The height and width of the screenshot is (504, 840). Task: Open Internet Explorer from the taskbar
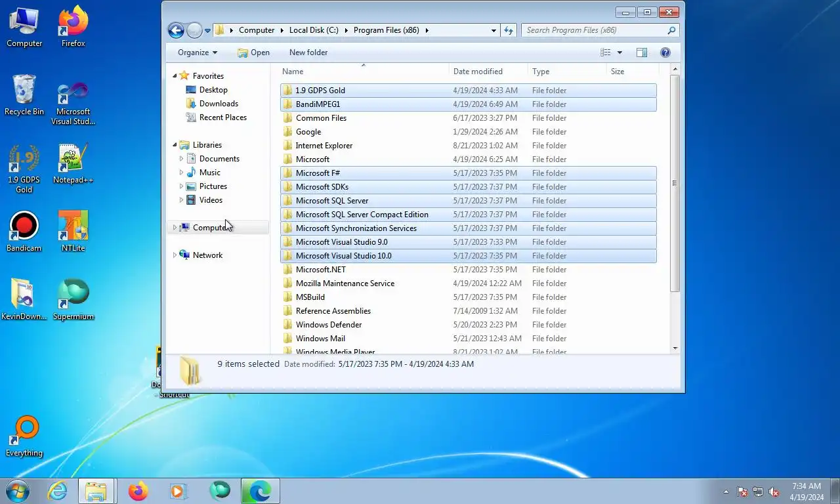[58, 491]
